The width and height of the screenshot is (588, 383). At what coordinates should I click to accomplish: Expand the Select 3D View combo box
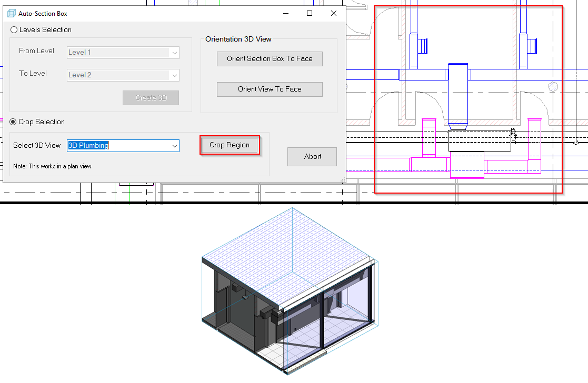pos(174,146)
